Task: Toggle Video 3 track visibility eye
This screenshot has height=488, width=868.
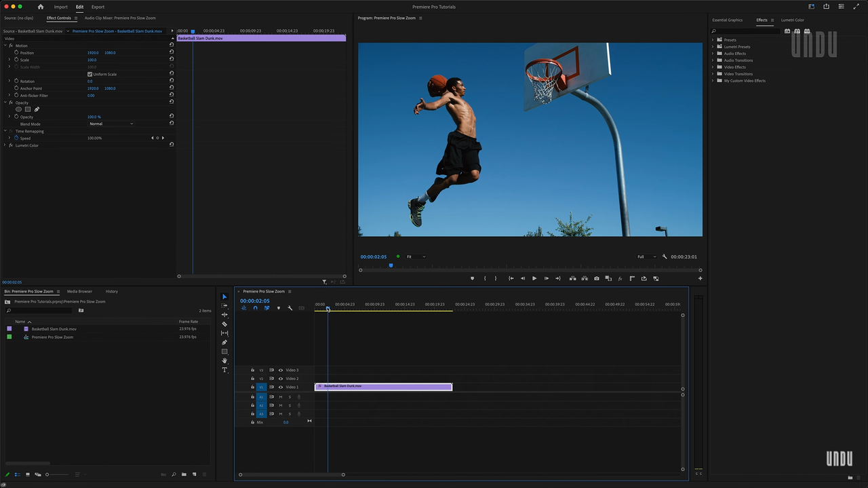Action: (281, 370)
